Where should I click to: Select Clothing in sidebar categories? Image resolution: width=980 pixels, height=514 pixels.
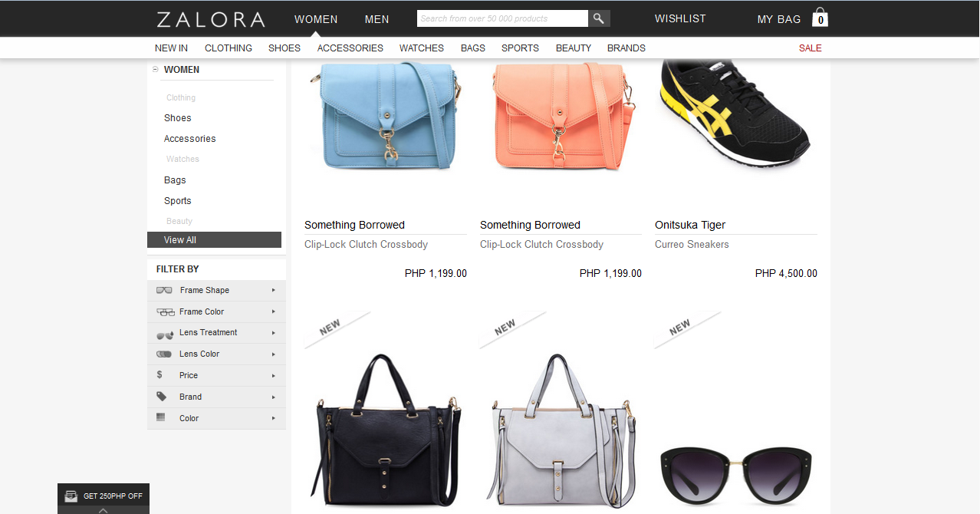(181, 97)
